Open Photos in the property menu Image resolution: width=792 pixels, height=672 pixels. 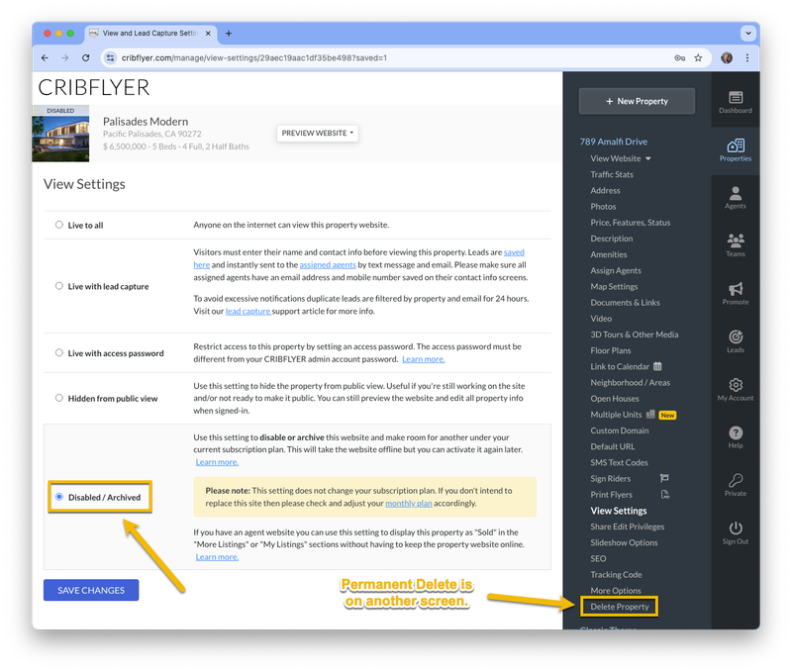603,207
